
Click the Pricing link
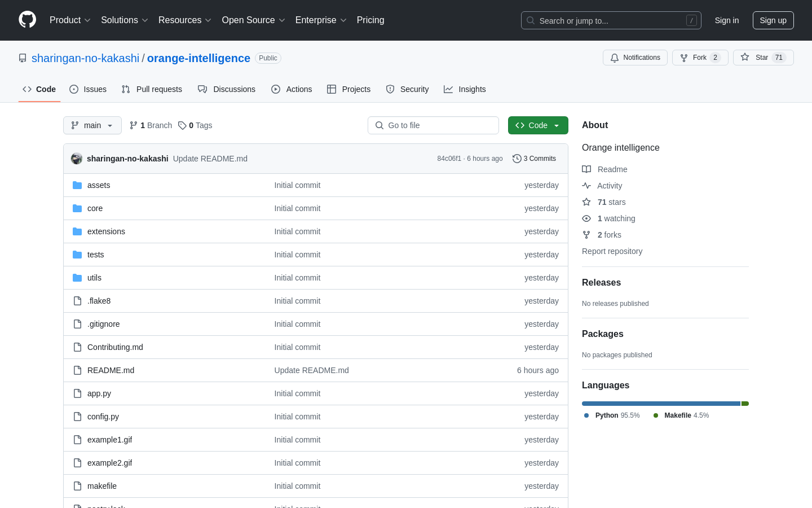370,20
